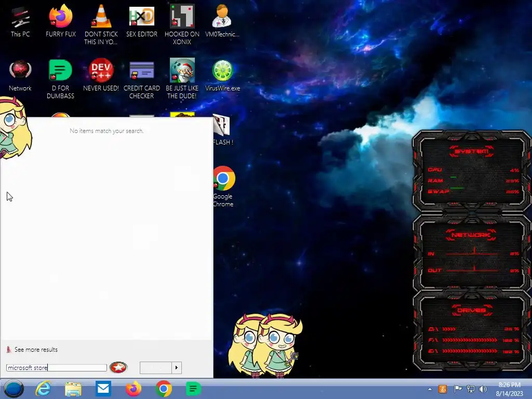The width and height of the screenshot is (532, 399).
Task: Open the clock showing 8:26 PM
Action: tap(509, 389)
